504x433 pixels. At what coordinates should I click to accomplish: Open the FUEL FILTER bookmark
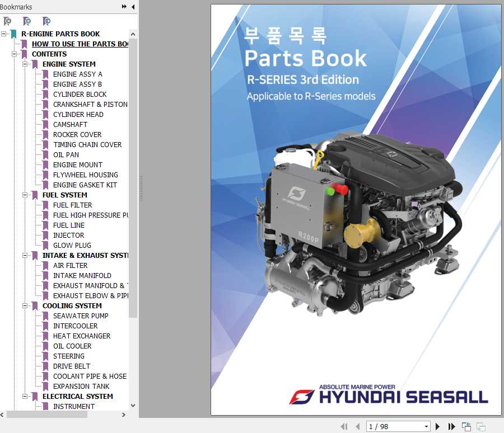72,205
